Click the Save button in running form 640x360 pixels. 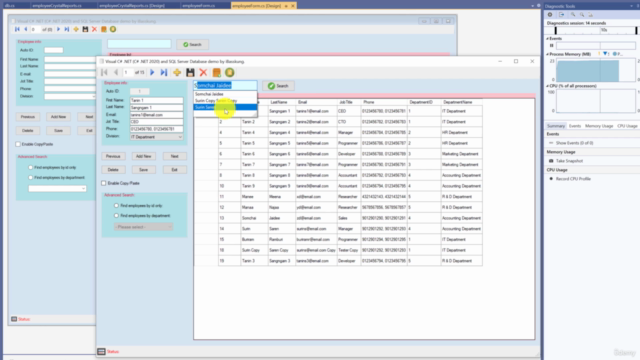(143, 170)
